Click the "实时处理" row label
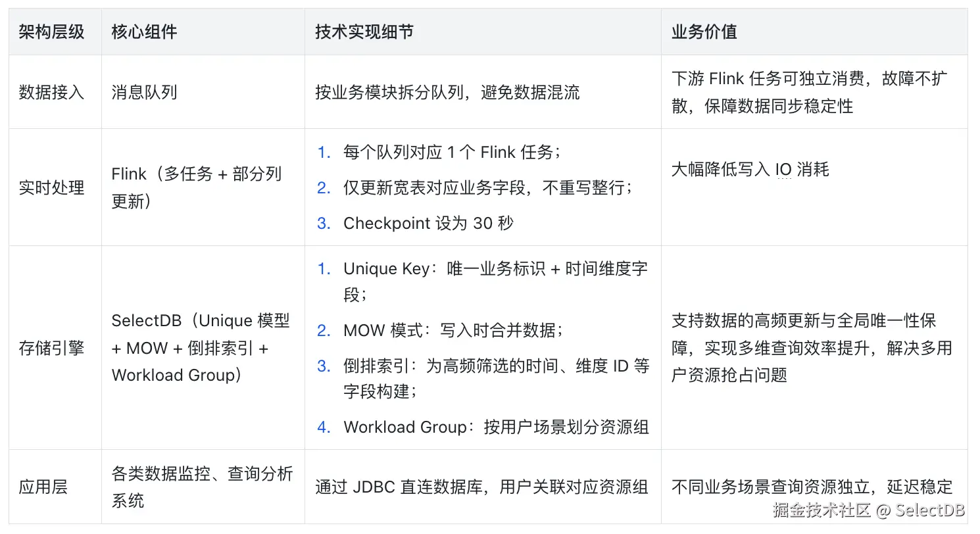The image size is (980, 534). (51, 187)
